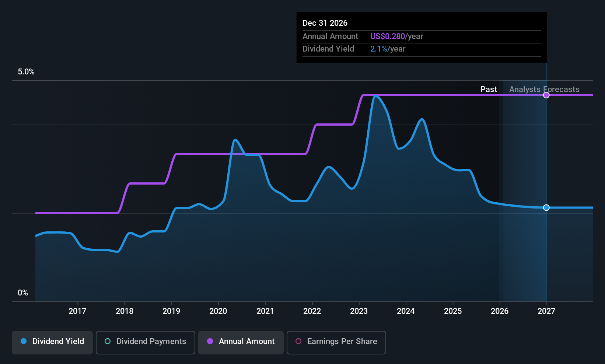Click the 2020 x-axis year label
605x364 pixels.
tap(218, 311)
